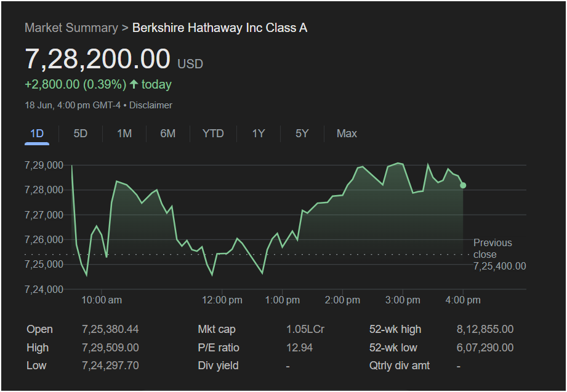Click the 7,26,000 y-axis label
Viewport: 567px width, 392px height.
click(44, 239)
